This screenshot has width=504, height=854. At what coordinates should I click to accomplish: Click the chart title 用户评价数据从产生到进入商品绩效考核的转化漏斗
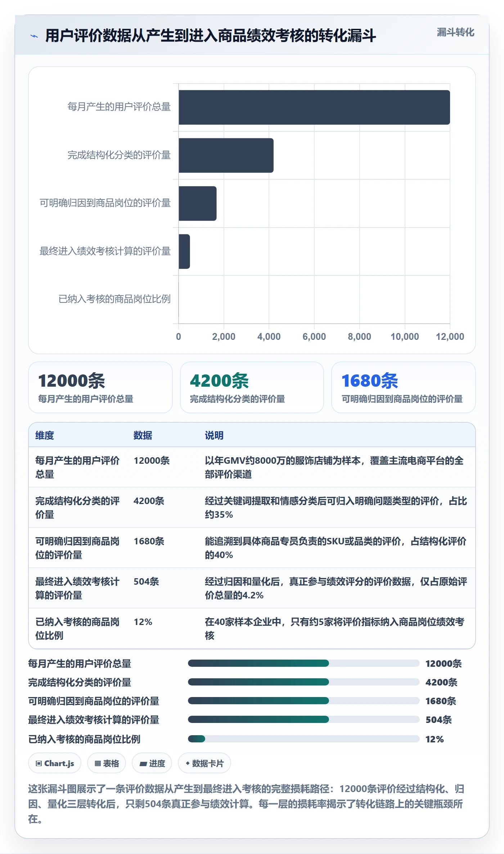coord(211,36)
